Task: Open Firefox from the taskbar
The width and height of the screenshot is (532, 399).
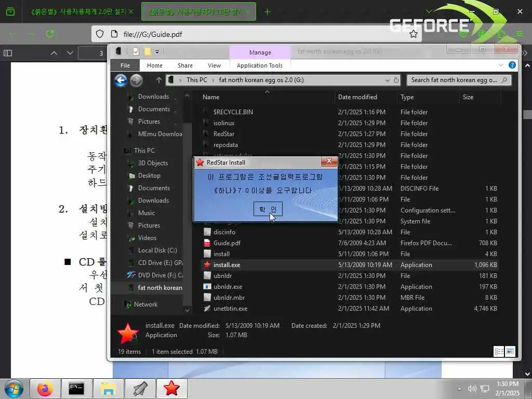Action: tap(45, 389)
